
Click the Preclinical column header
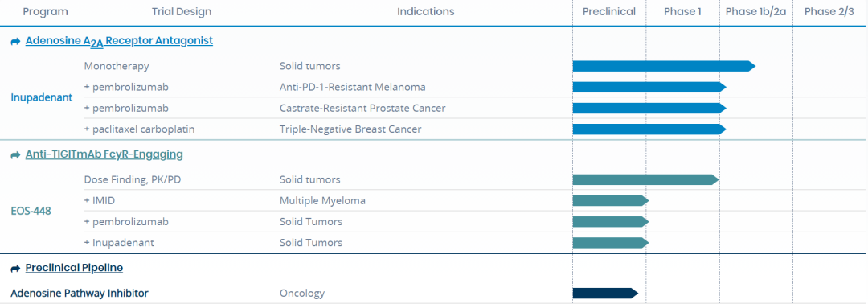[x=609, y=11]
